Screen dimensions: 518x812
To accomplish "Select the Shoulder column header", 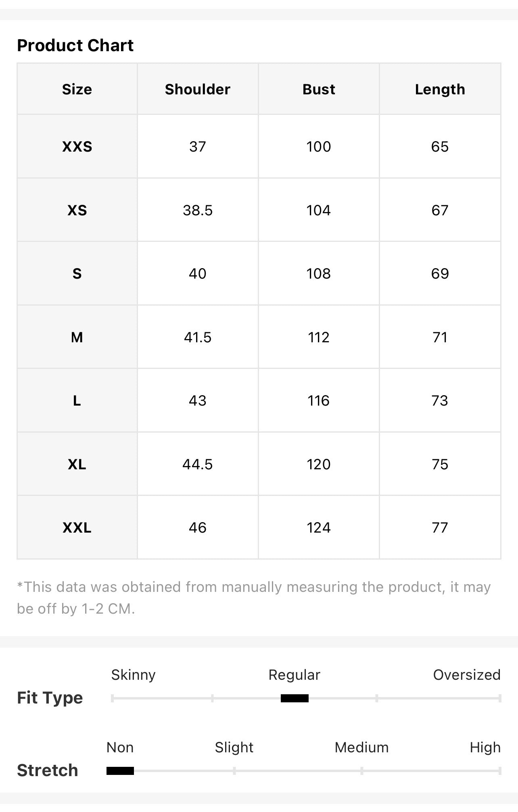I will 198,89.
